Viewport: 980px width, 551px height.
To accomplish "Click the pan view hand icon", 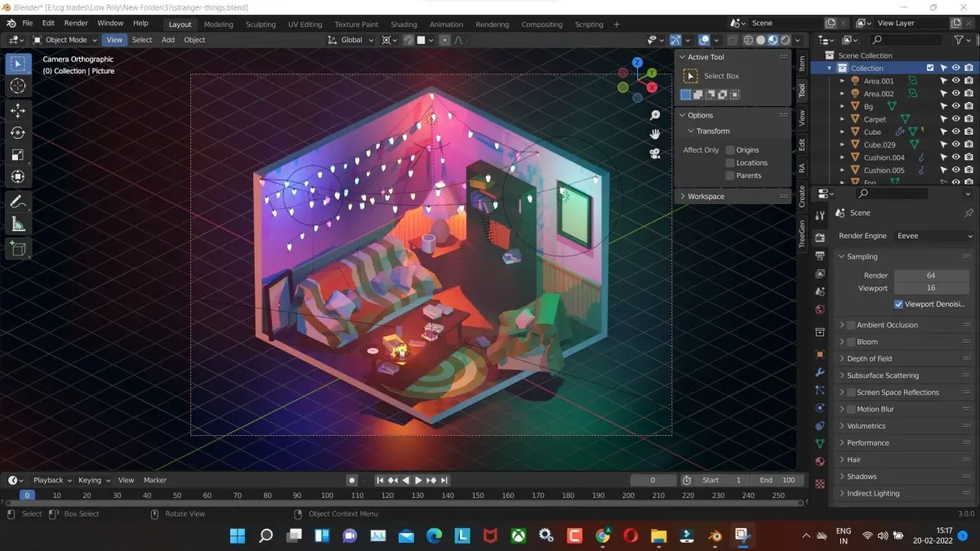I will (655, 135).
